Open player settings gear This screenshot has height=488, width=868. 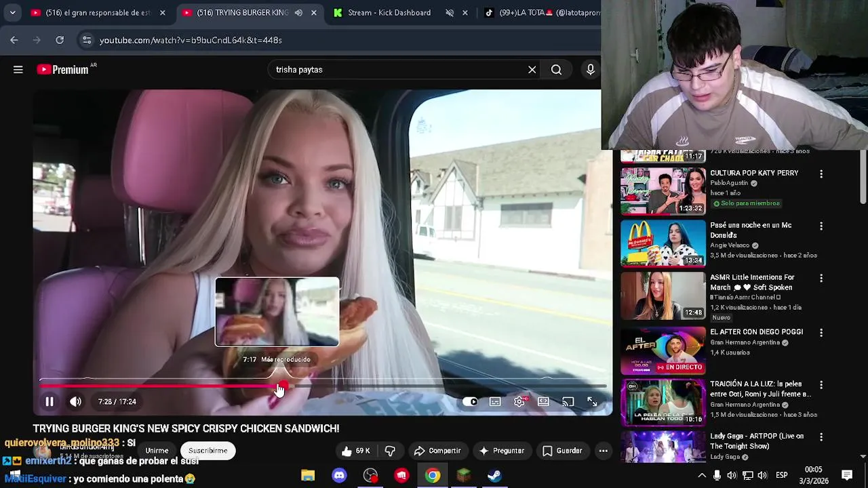[x=519, y=401]
